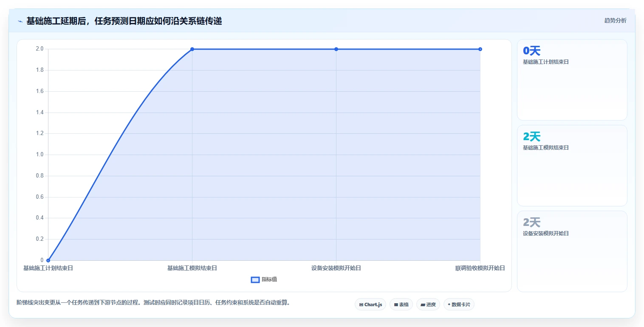Select the 2天 基础施工模拟结束日 card
644x327 pixels.
click(x=572, y=166)
